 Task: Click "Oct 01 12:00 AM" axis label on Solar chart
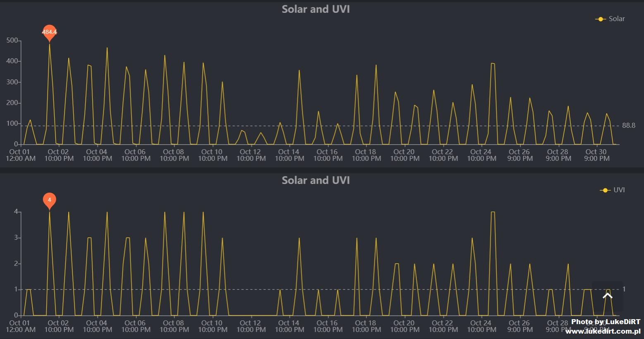(20, 155)
